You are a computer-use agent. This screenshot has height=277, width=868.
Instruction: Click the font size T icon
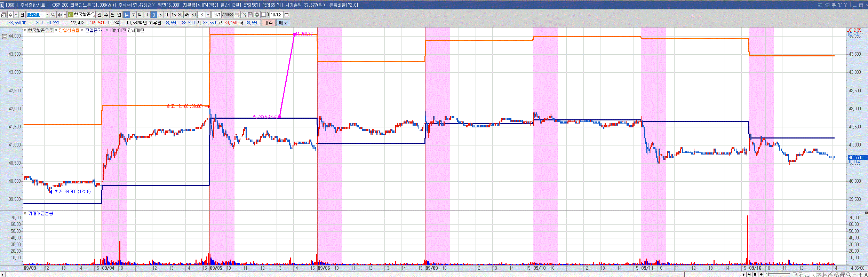tap(839, 5)
